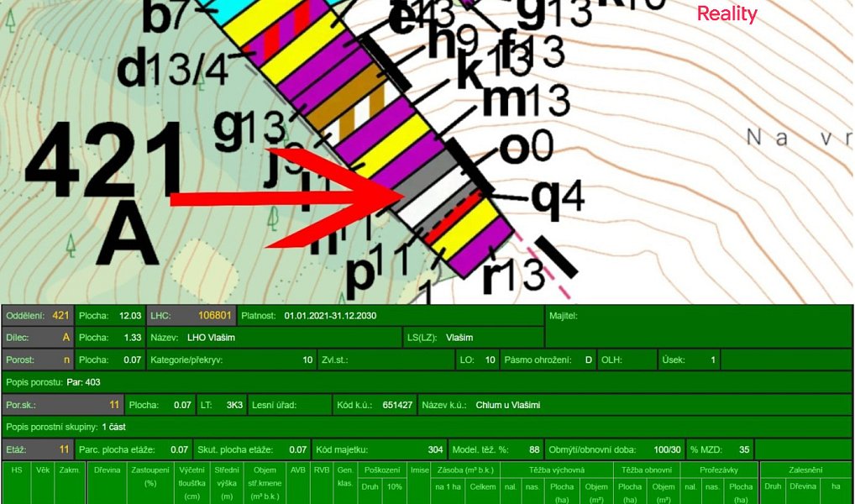Select the q4 stand label on the map
The height and width of the screenshot is (504, 855).
pyautogui.click(x=558, y=197)
